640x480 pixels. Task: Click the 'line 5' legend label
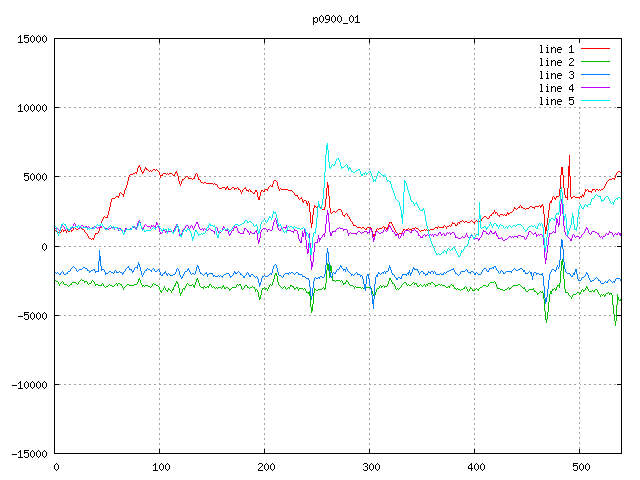[x=556, y=101]
